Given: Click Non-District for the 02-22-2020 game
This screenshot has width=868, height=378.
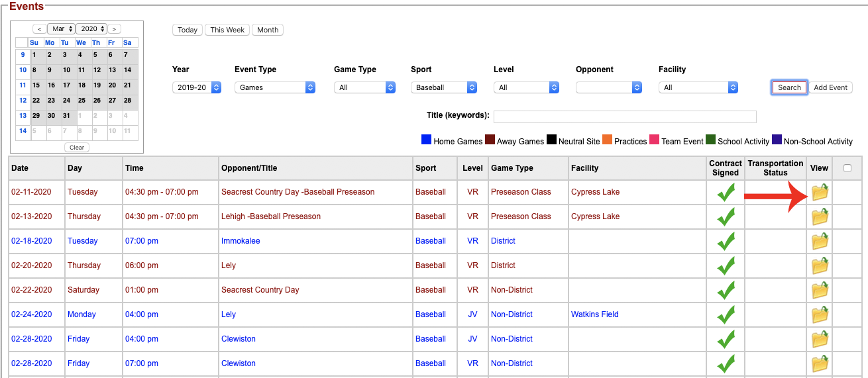Looking at the screenshot, I should point(512,290).
